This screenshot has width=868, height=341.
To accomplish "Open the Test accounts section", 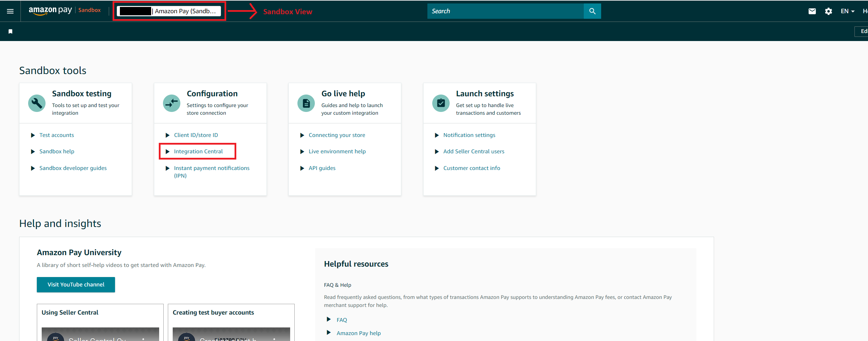I will coord(57,135).
